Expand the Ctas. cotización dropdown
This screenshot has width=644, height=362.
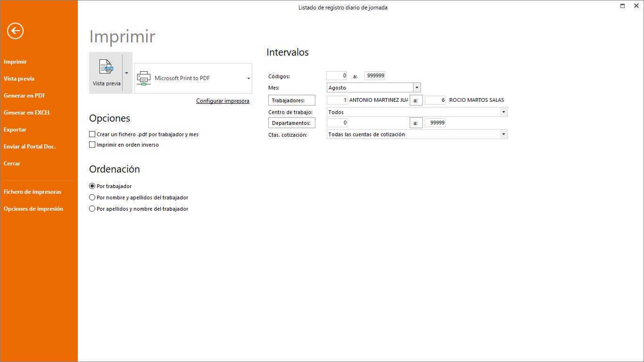[504, 134]
